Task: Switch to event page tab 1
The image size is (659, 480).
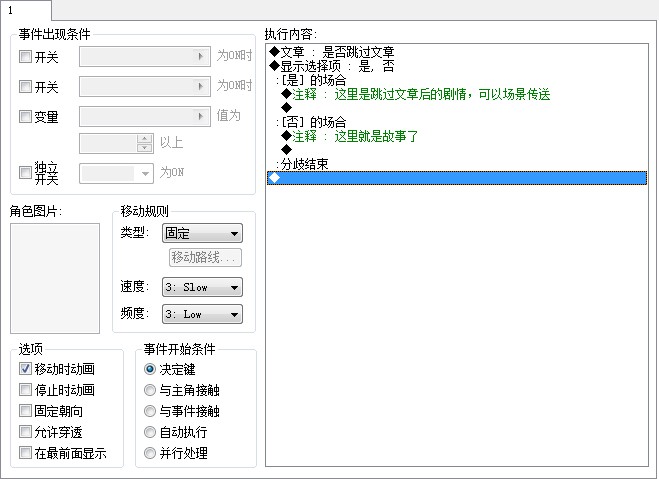Action: (25, 10)
